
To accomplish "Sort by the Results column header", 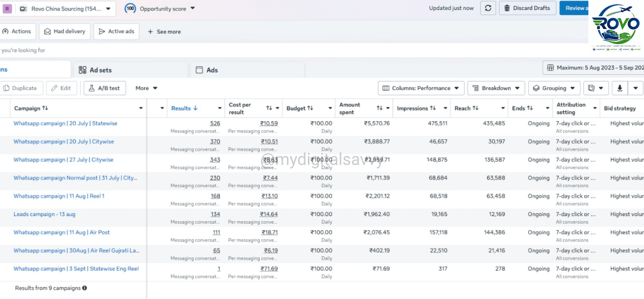I will [x=184, y=108].
